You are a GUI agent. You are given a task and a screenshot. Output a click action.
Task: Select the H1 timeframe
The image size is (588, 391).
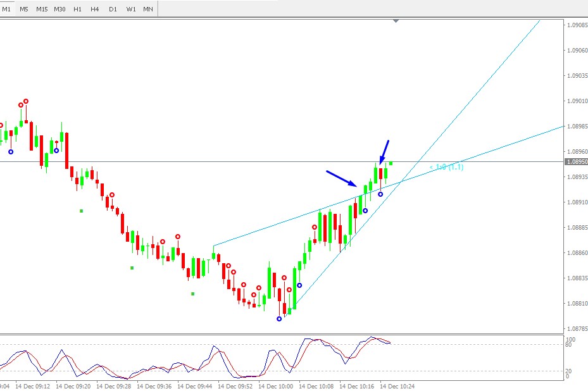pyautogui.click(x=77, y=9)
